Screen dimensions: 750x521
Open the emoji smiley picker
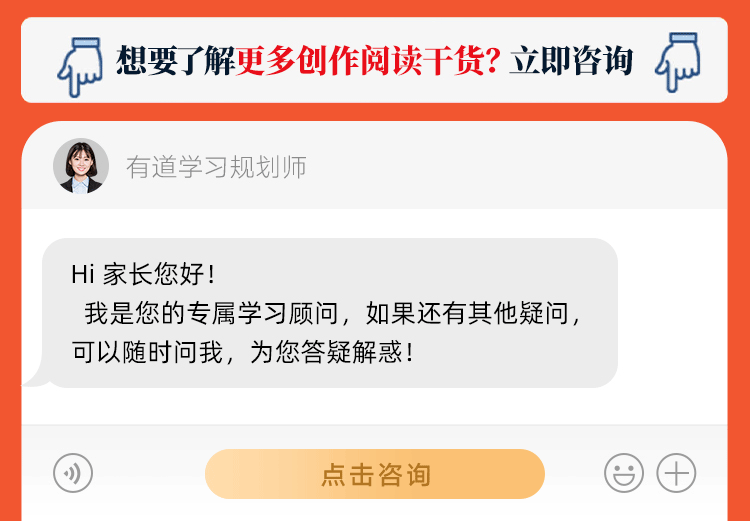pyautogui.click(x=624, y=473)
